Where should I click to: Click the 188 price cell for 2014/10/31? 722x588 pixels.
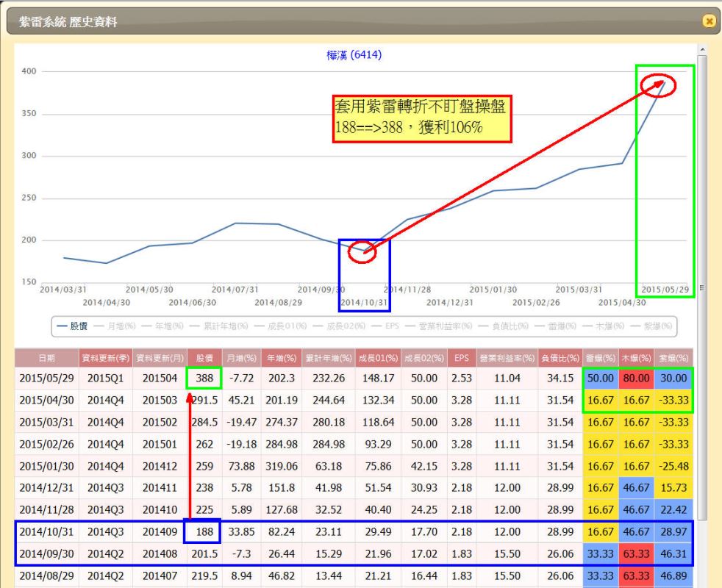pos(204,530)
